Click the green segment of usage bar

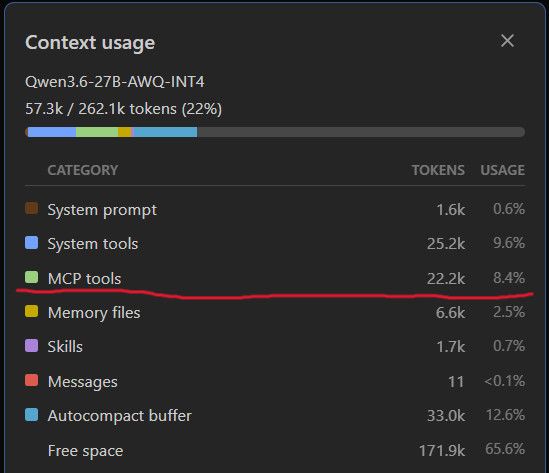tap(97, 132)
